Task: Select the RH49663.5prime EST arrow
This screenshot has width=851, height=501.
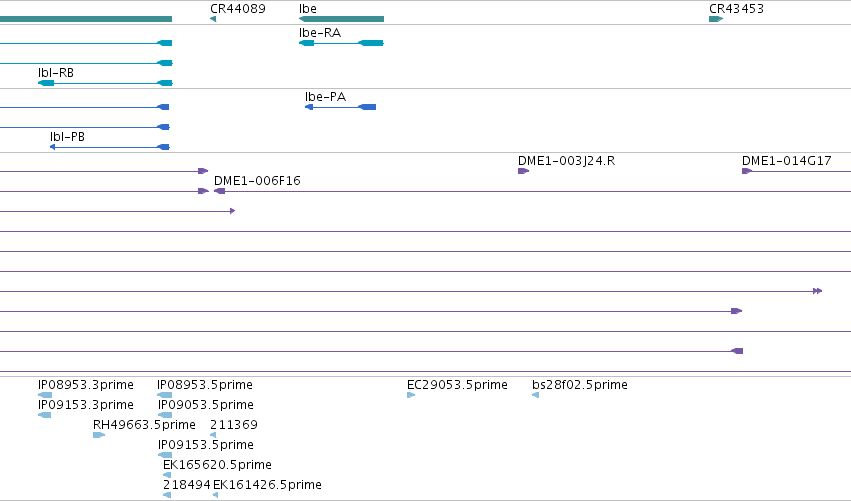Action: [x=99, y=435]
